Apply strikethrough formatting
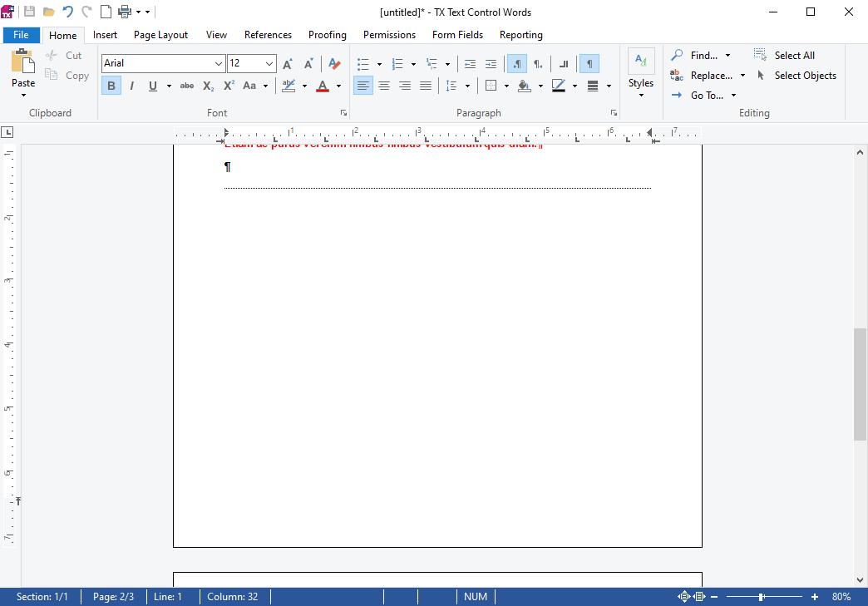 187,86
